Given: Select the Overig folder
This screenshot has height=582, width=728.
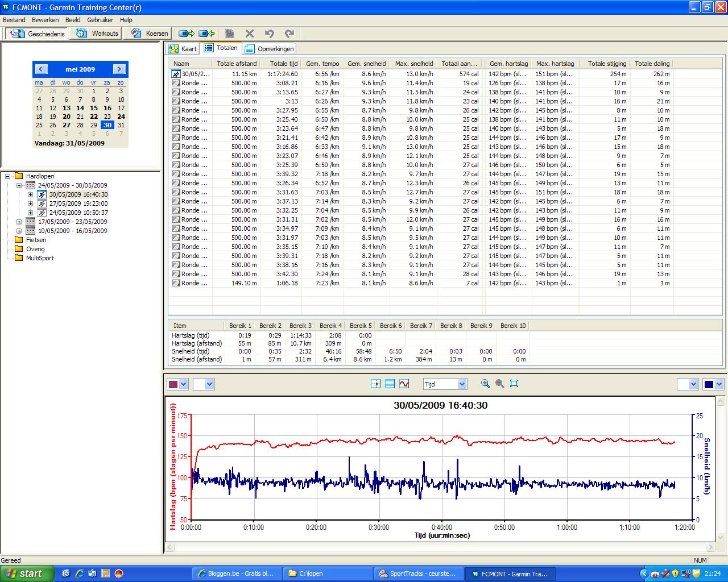Looking at the screenshot, I should (x=35, y=249).
